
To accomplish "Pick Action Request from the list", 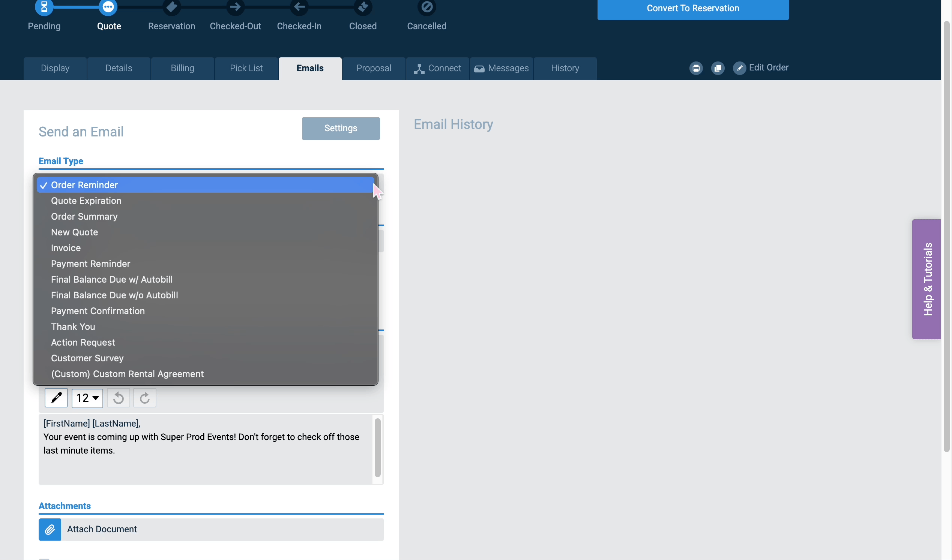I will [x=205, y=342].
